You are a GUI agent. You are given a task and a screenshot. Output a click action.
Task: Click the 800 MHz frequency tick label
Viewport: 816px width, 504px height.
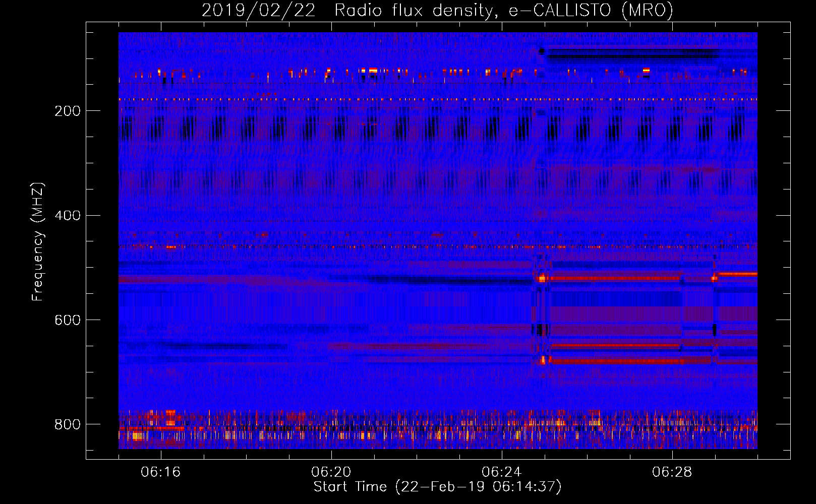[x=67, y=425]
